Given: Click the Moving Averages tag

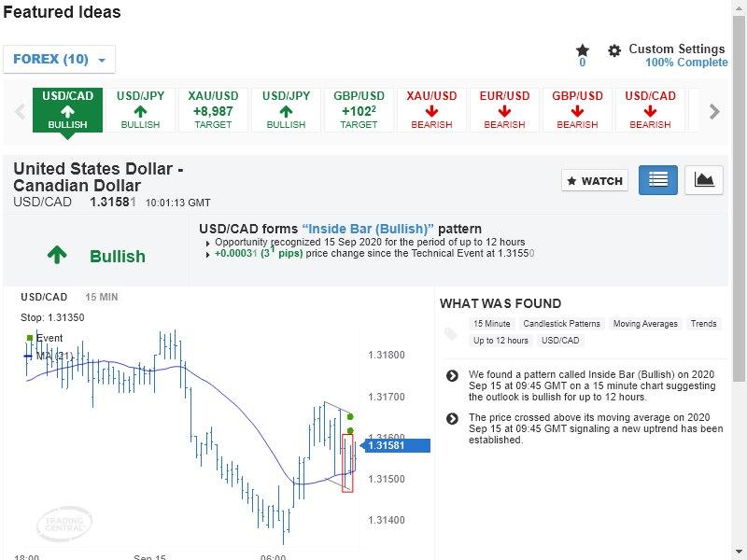Looking at the screenshot, I should 645,324.
